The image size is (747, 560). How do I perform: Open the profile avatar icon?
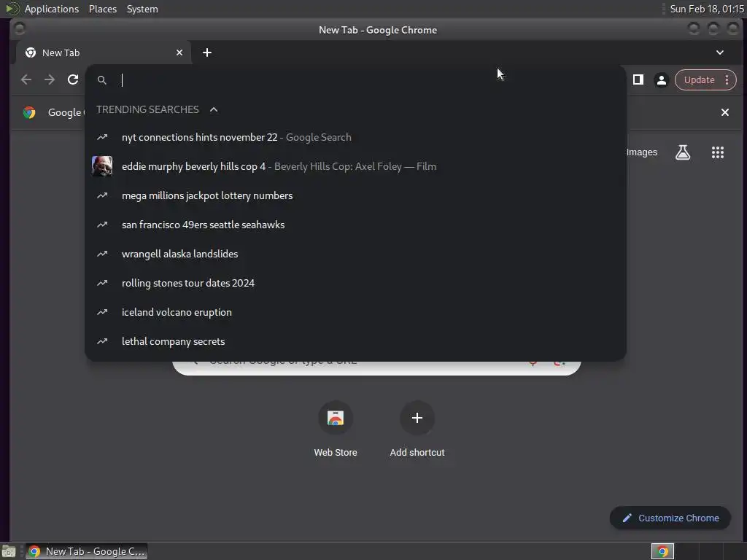tap(661, 80)
